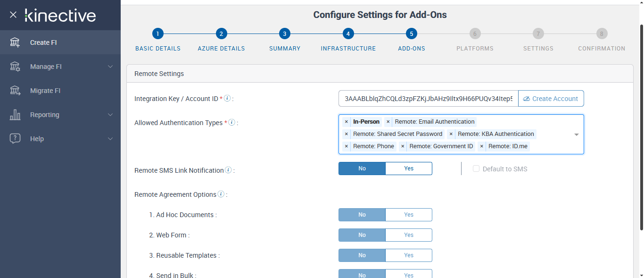Check the Default to SMS checkbox

(x=476, y=169)
